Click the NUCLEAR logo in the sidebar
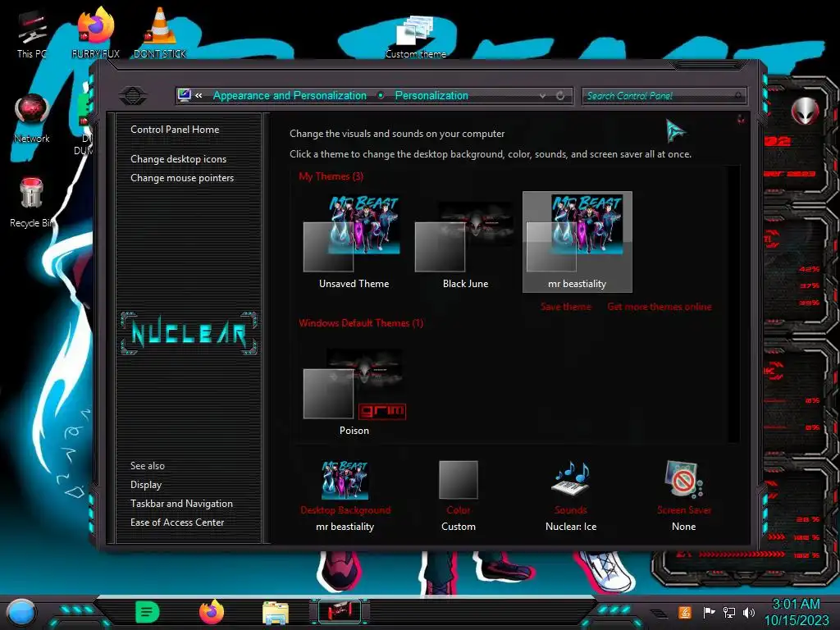 point(189,333)
